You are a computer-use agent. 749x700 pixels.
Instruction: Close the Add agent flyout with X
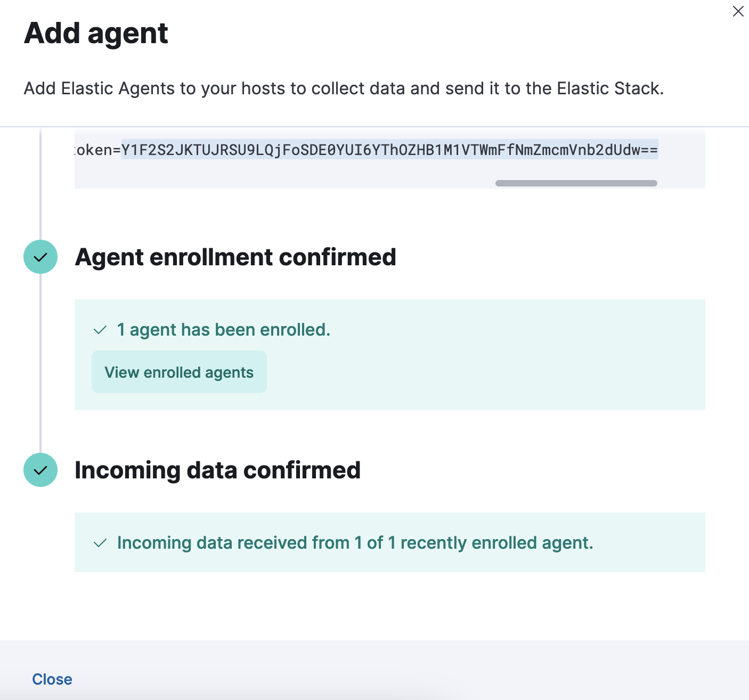pyautogui.click(x=738, y=11)
